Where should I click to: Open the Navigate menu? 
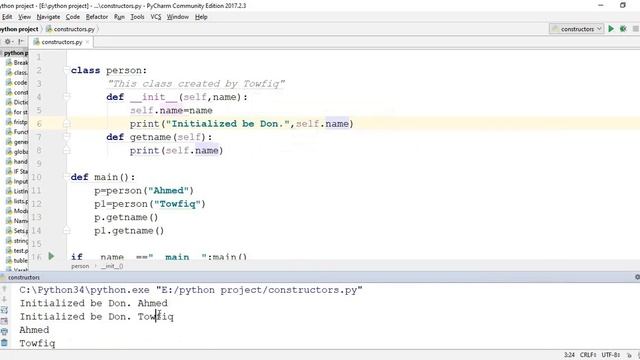(48, 17)
